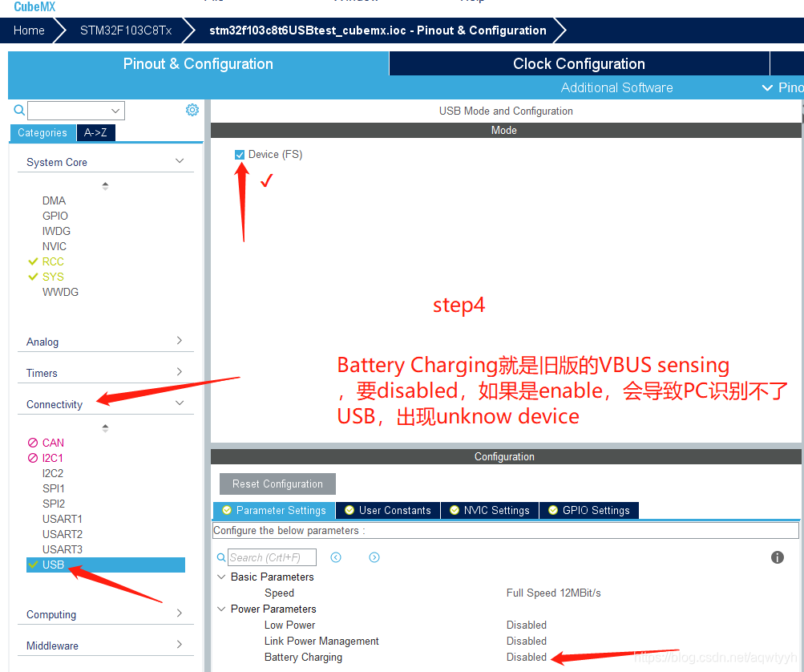
Task: Go to Home breadcrumb
Action: click(x=29, y=30)
